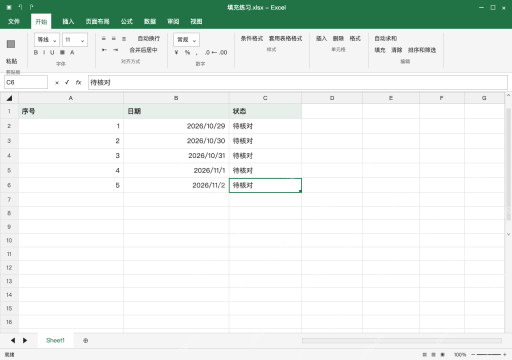The height and width of the screenshot is (360, 512).
Task: Click 删除 in the cells group
Action: (x=338, y=39)
